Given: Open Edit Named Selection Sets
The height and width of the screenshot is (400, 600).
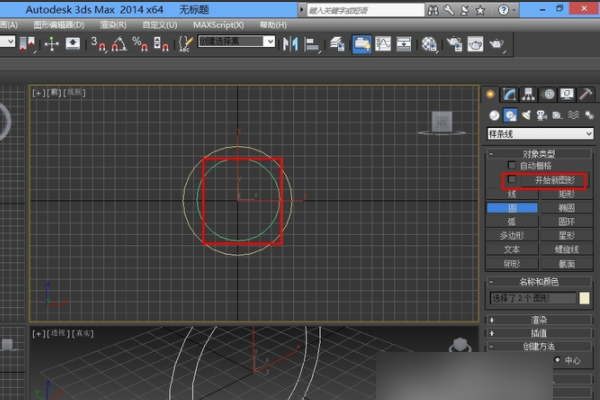Looking at the screenshot, I should (x=186, y=44).
